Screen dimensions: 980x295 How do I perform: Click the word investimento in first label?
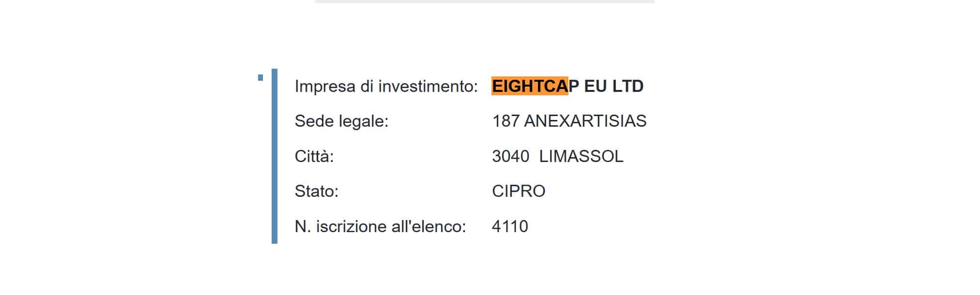pyautogui.click(x=428, y=87)
